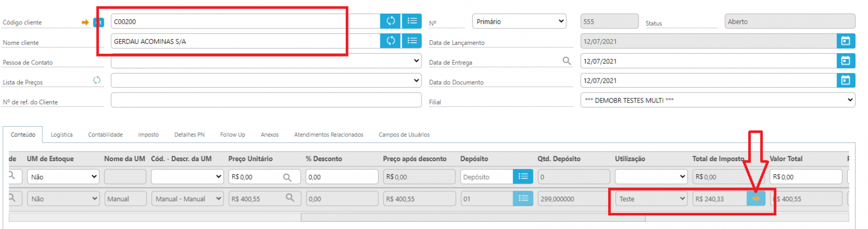Image resolution: width=868 pixels, height=229 pixels.
Task: Open Utilização dropdown showing Teste
Action: tap(652, 198)
